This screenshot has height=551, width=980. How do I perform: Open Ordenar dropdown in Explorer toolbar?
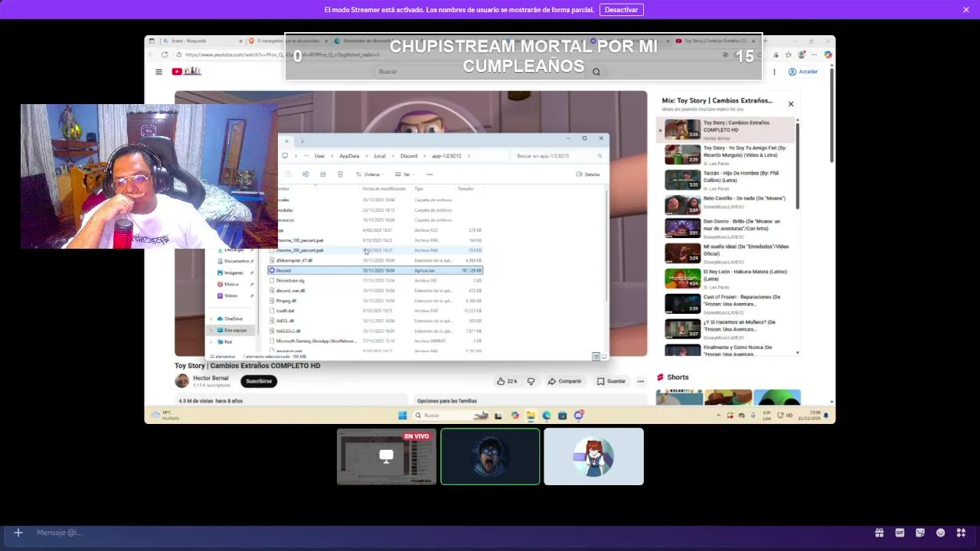(371, 174)
